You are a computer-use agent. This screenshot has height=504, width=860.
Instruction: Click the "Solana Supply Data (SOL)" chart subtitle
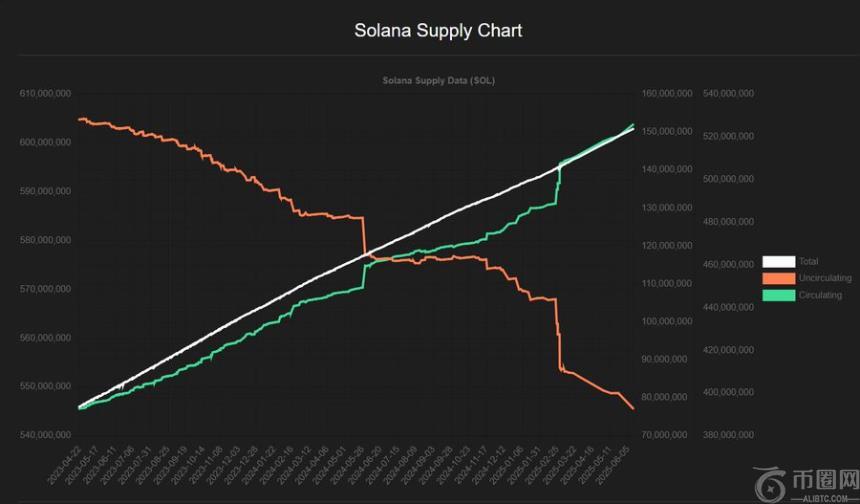pos(438,80)
